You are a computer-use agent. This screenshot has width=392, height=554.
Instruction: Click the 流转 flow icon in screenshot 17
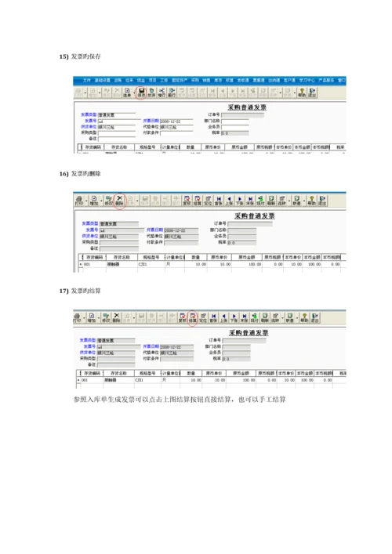click(275, 317)
